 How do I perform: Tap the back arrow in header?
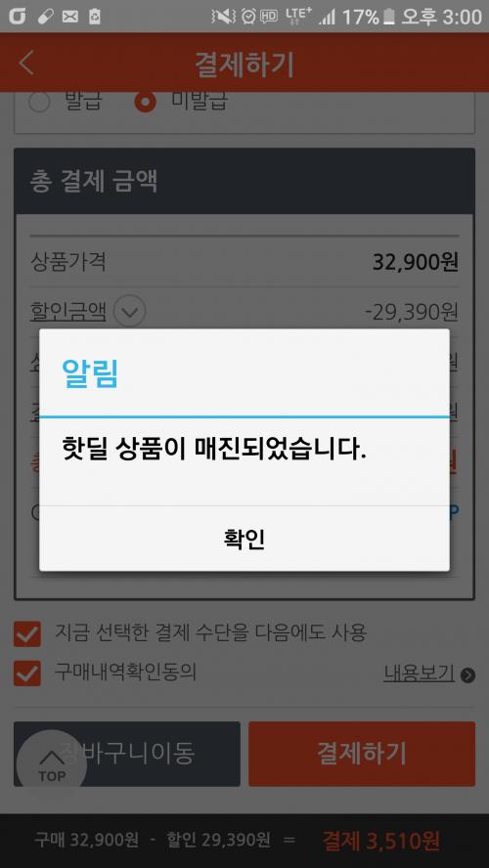click(x=26, y=64)
